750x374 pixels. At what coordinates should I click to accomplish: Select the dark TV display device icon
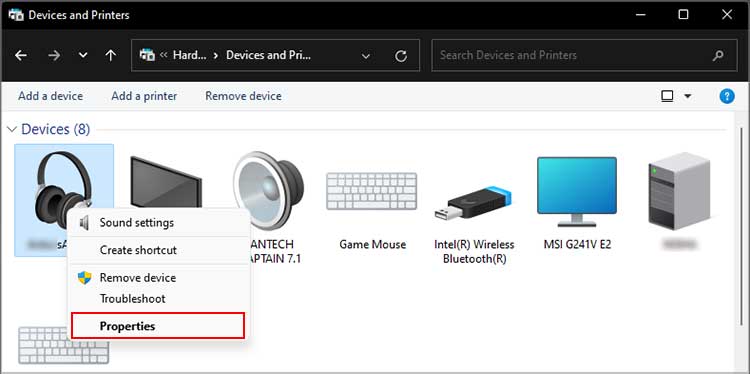(x=166, y=182)
